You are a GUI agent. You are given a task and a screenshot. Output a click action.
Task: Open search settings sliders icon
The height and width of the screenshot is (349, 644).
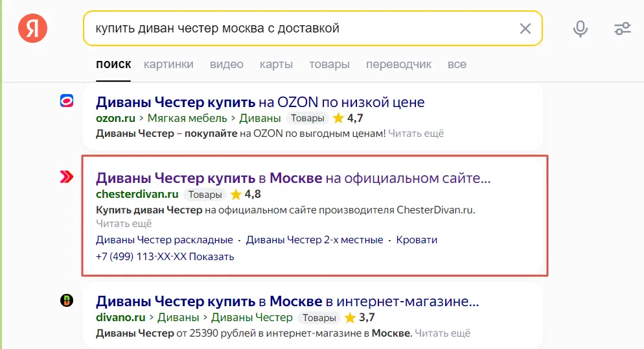[x=622, y=29]
